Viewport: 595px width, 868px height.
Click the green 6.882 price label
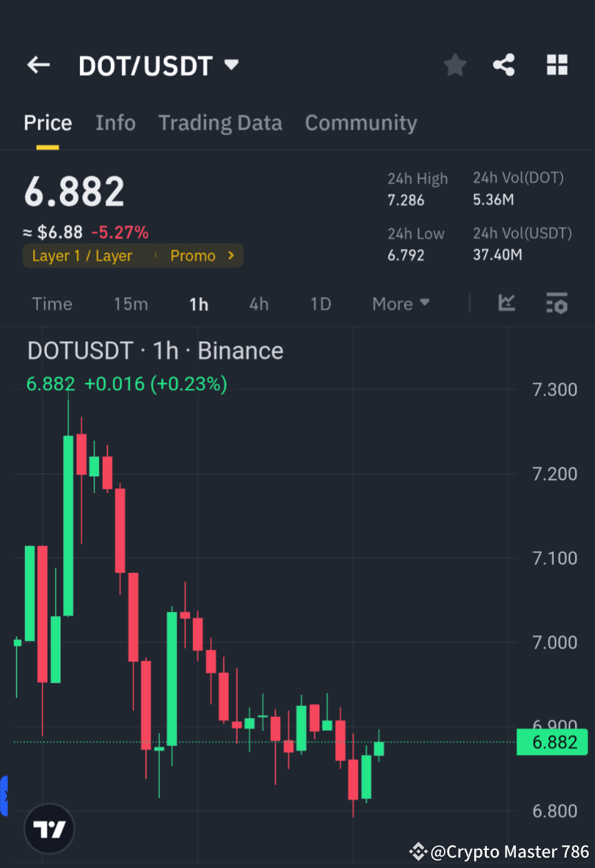tap(552, 742)
